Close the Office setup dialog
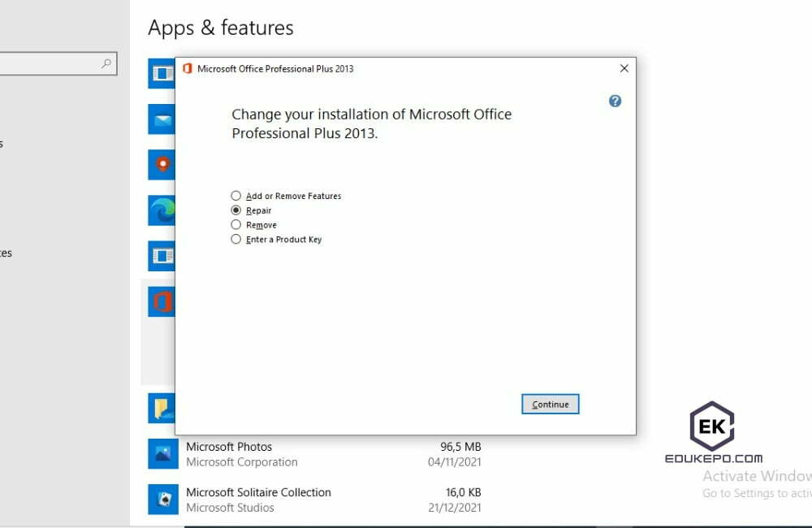The width and height of the screenshot is (812, 528). 624,69
